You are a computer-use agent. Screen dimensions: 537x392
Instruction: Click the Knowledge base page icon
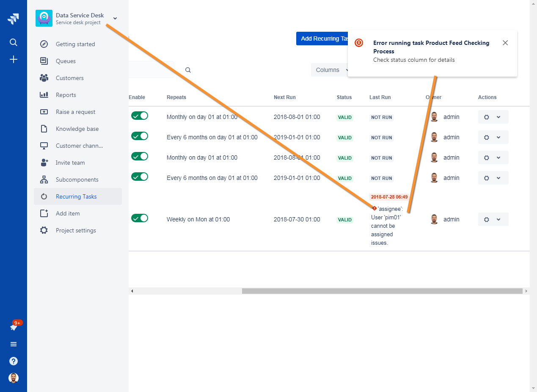[44, 129]
